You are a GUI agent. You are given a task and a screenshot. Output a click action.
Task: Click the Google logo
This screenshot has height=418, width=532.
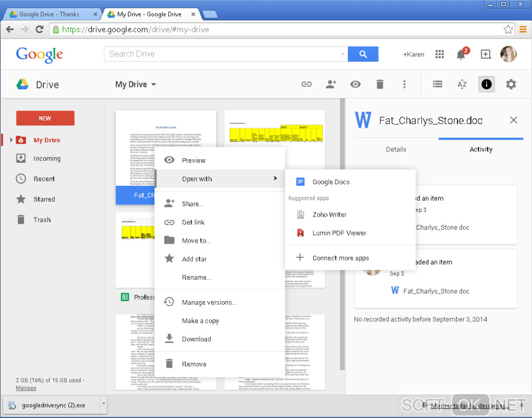(x=39, y=55)
